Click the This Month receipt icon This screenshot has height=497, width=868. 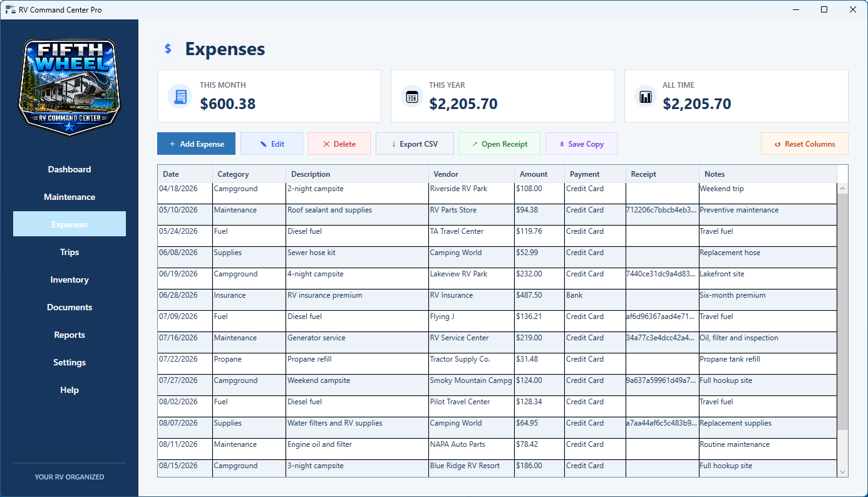click(x=180, y=97)
